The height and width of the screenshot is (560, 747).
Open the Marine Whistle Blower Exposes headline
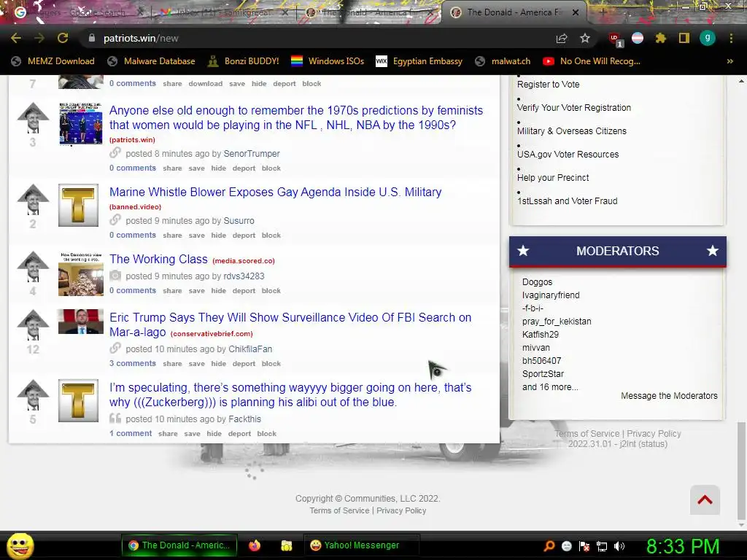275,192
